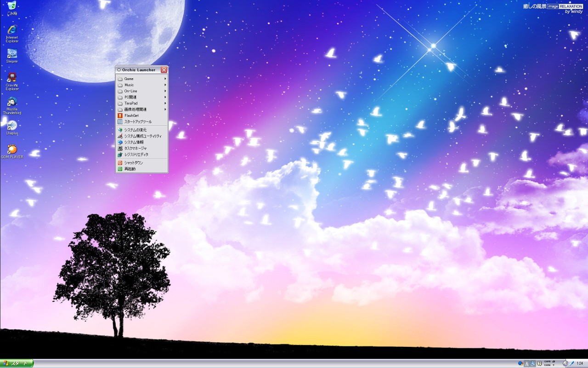
Task: Click the multicolor IME language bar icon
Action: (x=520, y=363)
